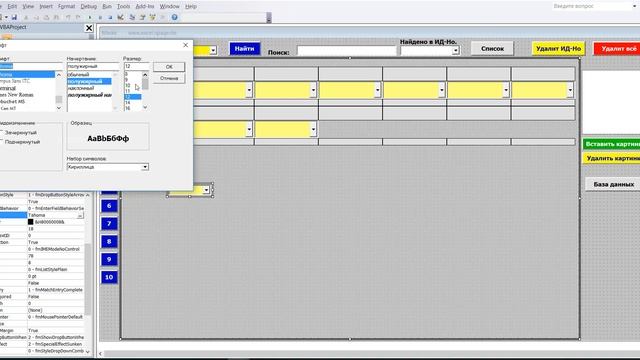
Task: Click the Поиск search input field
Action: point(347,51)
